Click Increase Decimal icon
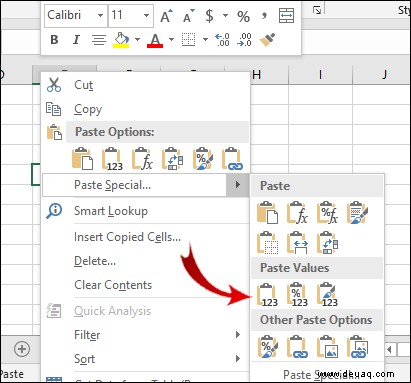411x383 pixels. coord(222,40)
